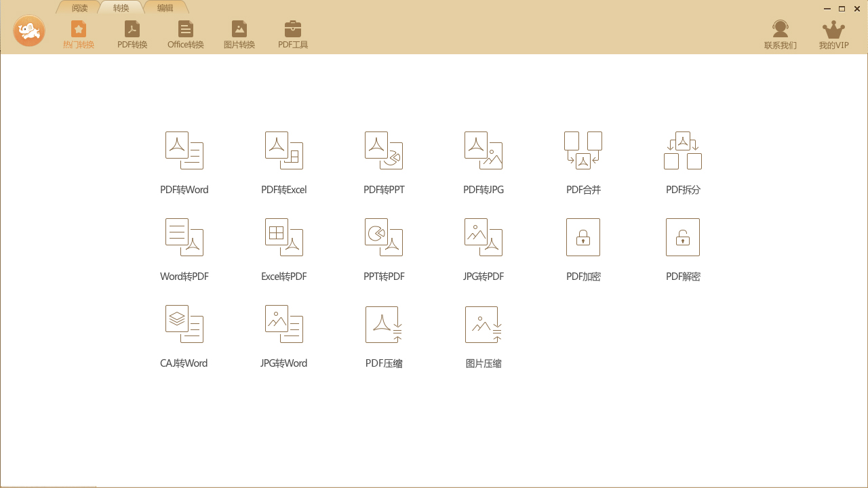Select the Office转换 toolbar category
Image resolution: width=868 pixels, height=488 pixels.
[186, 35]
